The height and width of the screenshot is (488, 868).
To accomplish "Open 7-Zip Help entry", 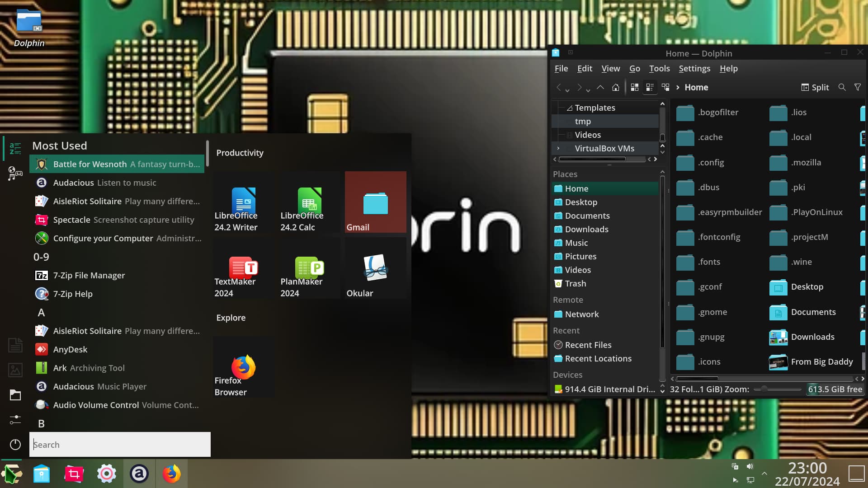I will (x=117, y=294).
